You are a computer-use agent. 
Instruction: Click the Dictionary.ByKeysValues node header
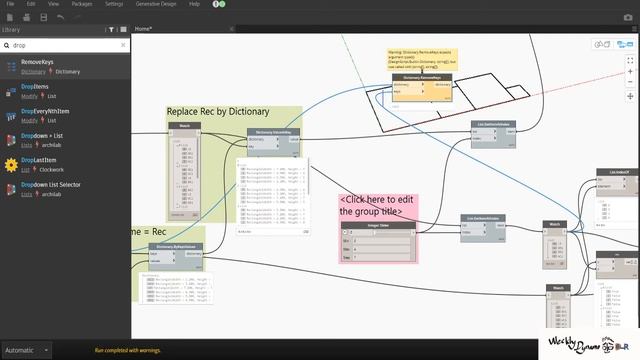coord(176,247)
